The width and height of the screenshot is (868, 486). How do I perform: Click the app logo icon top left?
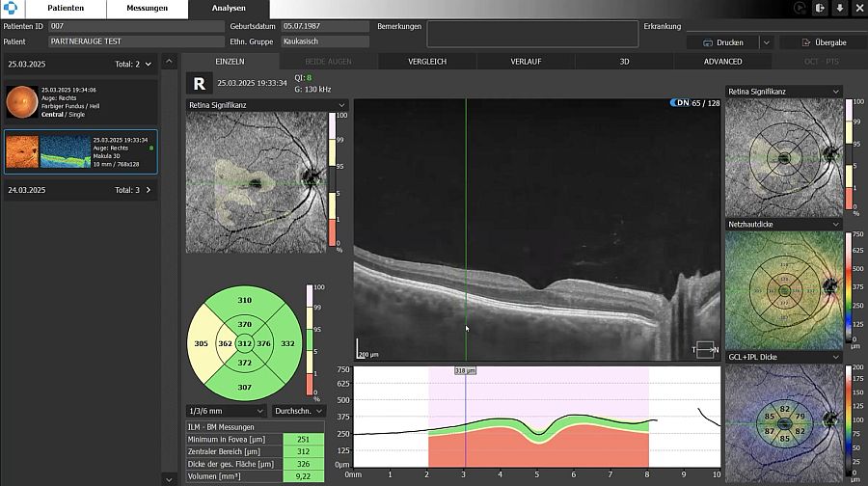[11, 8]
